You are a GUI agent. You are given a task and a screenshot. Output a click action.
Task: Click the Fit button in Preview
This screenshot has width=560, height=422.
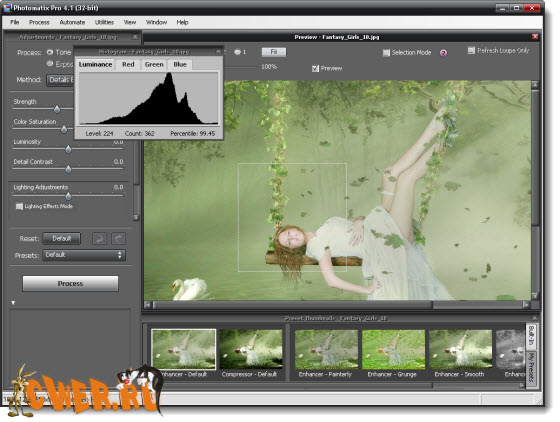pos(274,52)
